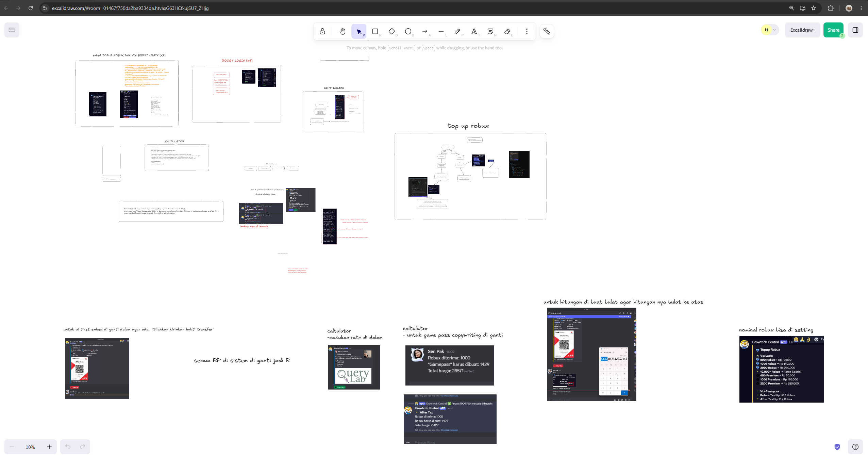Open the Chrome three-dot menu
The image size is (868, 456).
[x=861, y=8]
